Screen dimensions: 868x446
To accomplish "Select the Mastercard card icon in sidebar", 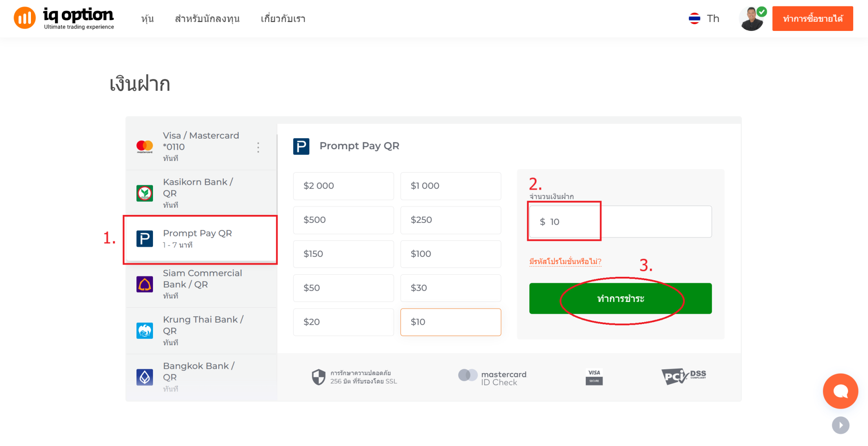I will coord(145,146).
